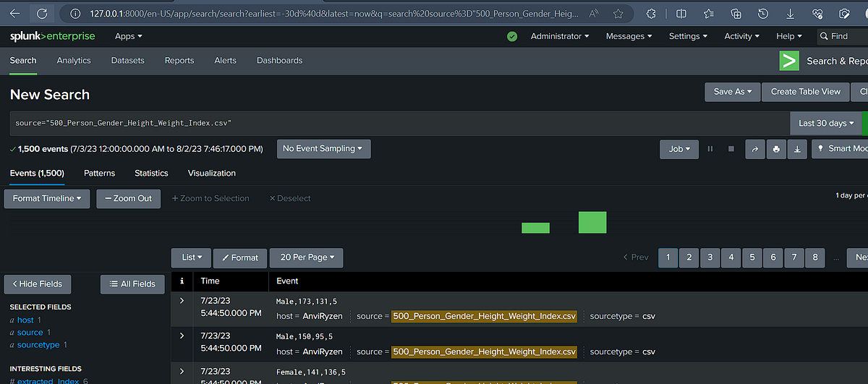The height and width of the screenshot is (384, 868).
Task: Open the browser Downloads arrow icon
Action: pos(791,13)
